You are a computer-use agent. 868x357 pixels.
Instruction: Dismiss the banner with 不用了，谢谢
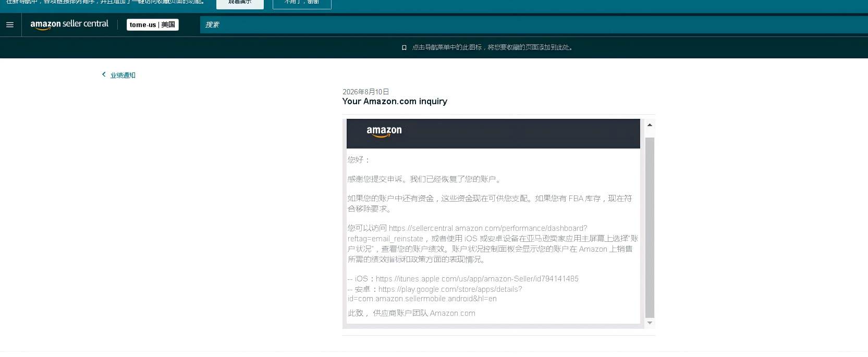click(x=302, y=3)
